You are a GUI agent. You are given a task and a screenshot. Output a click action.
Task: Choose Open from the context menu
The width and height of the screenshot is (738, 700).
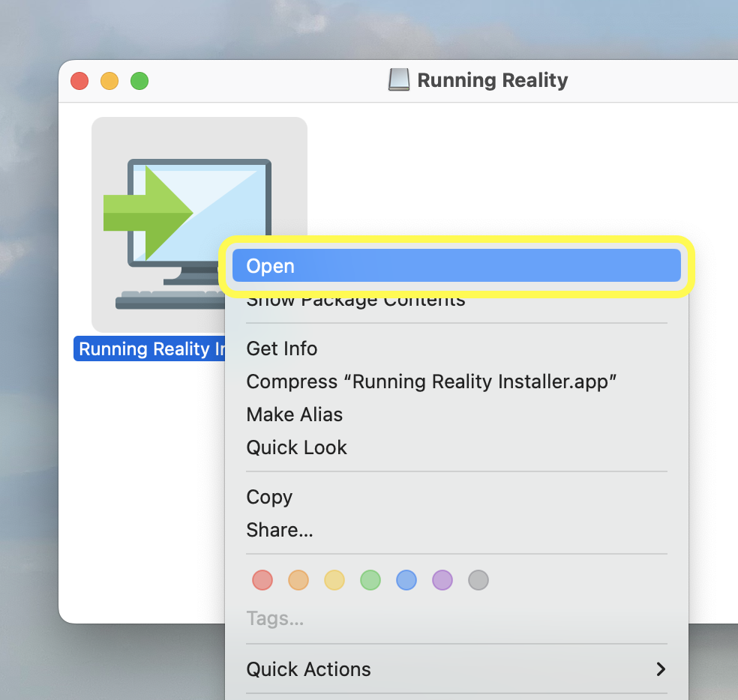pos(456,266)
